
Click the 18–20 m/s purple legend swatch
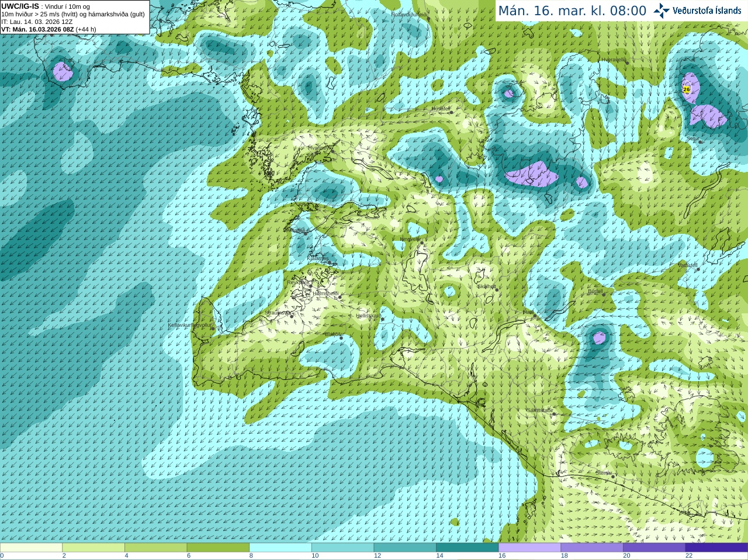click(592, 548)
